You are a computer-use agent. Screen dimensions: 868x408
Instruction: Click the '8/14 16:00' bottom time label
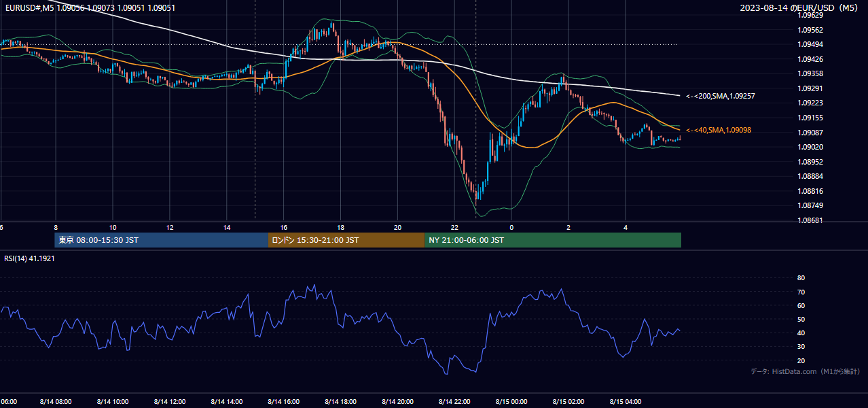tap(284, 401)
